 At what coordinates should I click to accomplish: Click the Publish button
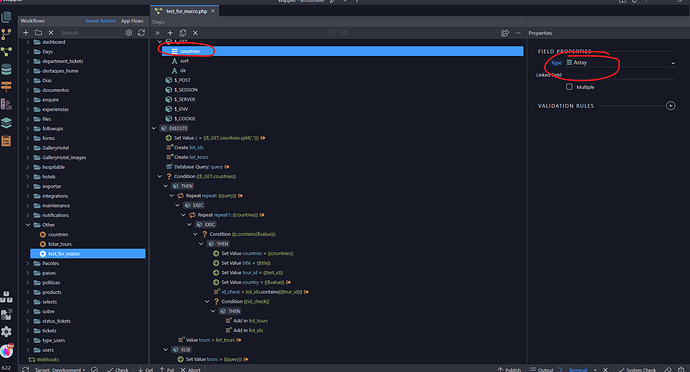[509, 369]
